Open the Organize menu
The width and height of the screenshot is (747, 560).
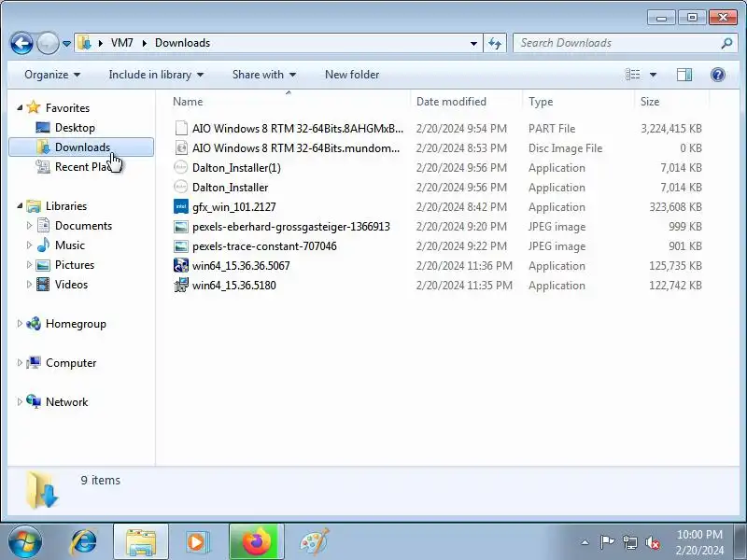point(52,75)
